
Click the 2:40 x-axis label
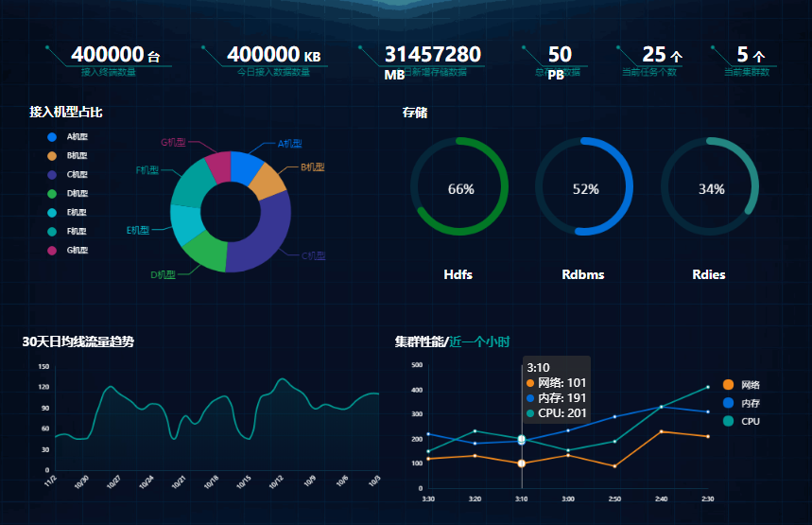662,499
